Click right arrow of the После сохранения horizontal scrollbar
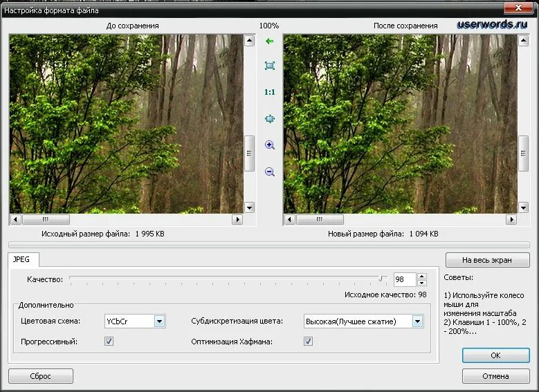539x392 pixels. (511, 219)
